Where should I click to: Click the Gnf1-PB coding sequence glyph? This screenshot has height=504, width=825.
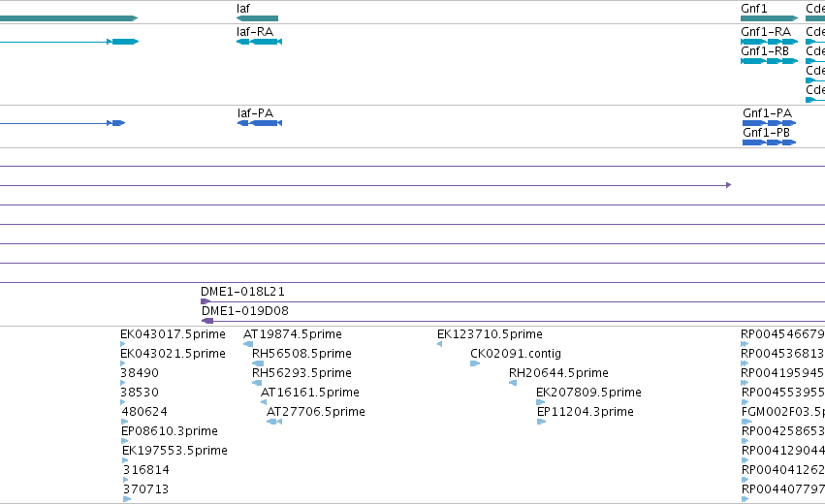click(x=769, y=142)
